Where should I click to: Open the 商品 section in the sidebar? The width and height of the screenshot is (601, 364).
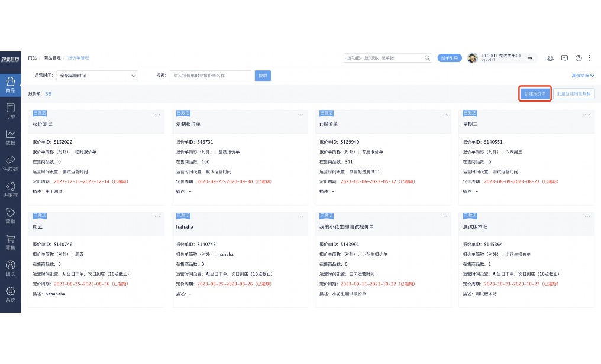click(10, 85)
